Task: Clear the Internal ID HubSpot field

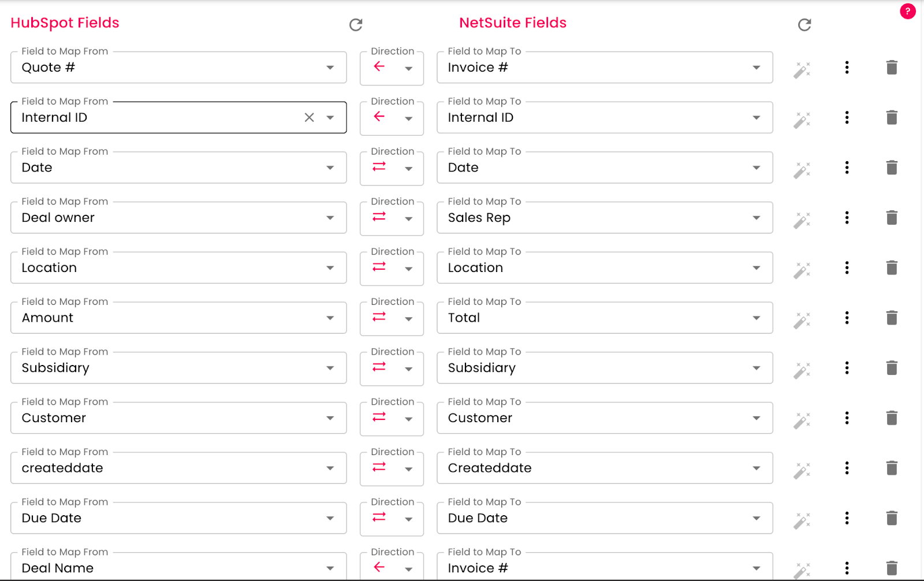Action: point(310,118)
